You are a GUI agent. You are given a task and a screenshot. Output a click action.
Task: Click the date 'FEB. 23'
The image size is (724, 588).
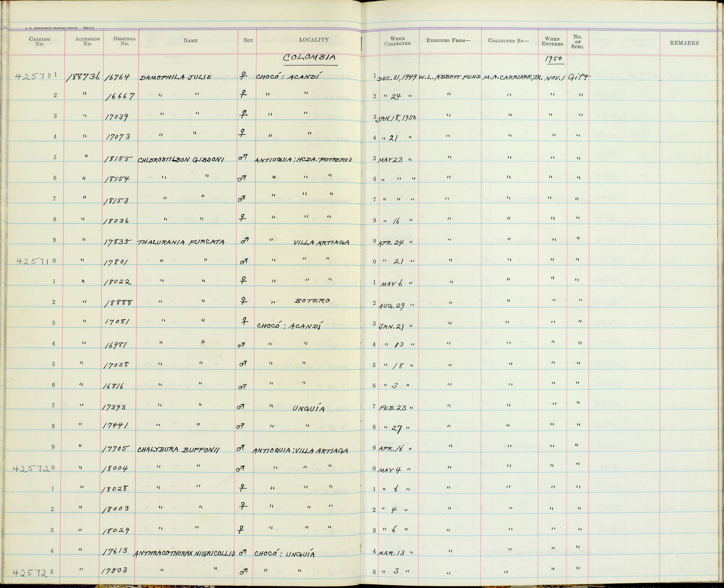click(x=392, y=408)
